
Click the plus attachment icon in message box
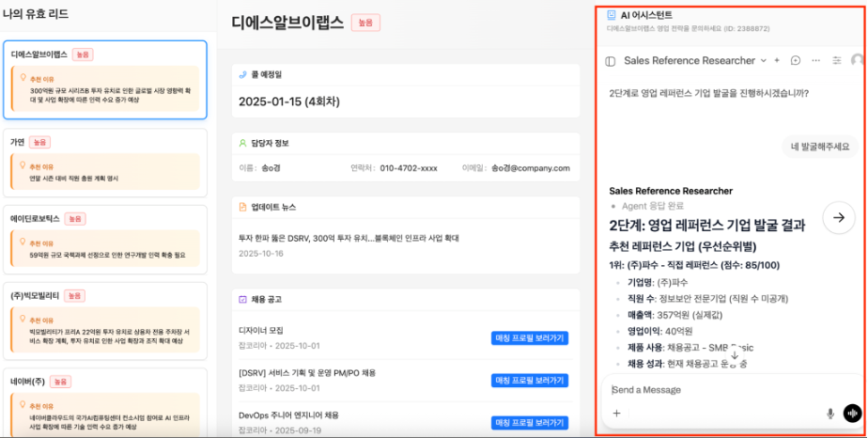click(x=617, y=413)
